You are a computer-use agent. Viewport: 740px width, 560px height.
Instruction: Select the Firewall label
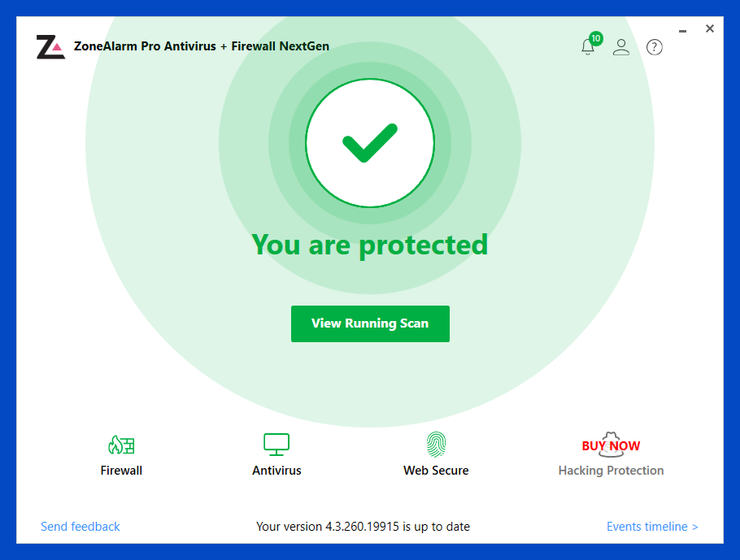pyautogui.click(x=121, y=471)
